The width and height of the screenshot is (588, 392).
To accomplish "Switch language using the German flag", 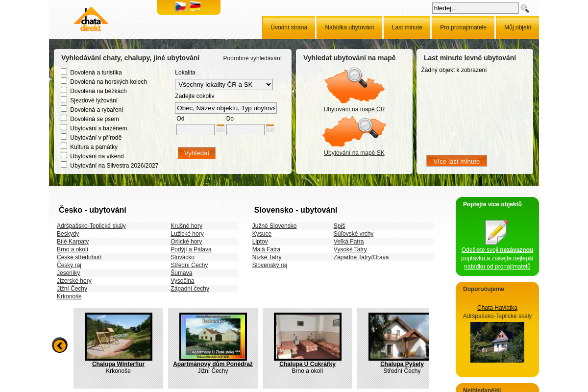I will 195,6.
